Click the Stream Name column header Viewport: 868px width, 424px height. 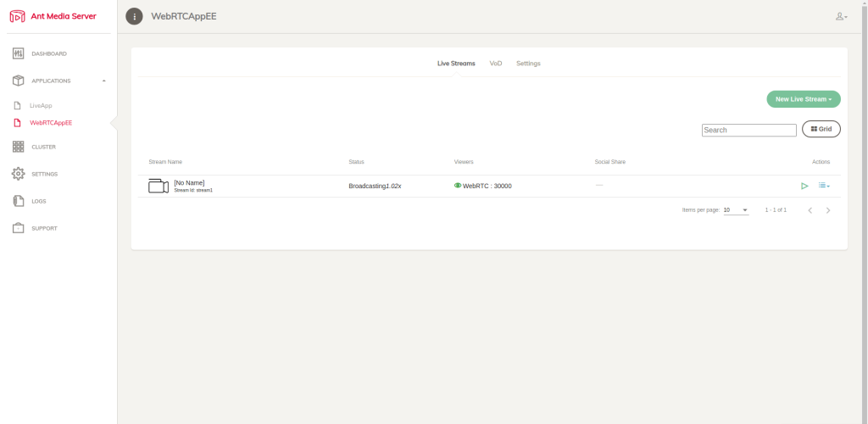point(165,162)
